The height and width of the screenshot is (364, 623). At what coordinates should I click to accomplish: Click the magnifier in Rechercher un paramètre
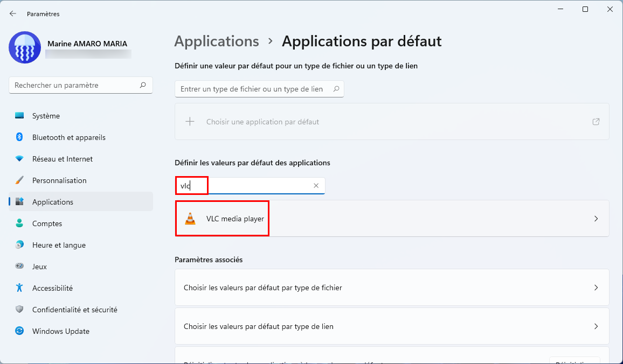(x=143, y=85)
